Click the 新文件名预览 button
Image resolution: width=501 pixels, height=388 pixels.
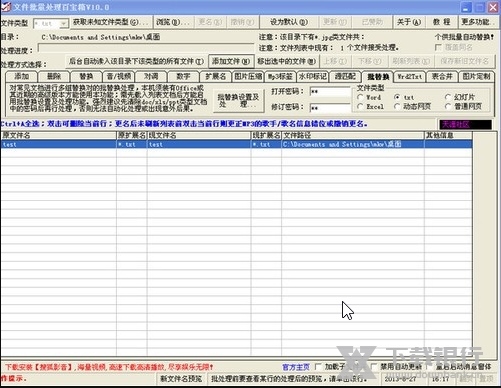(181, 379)
